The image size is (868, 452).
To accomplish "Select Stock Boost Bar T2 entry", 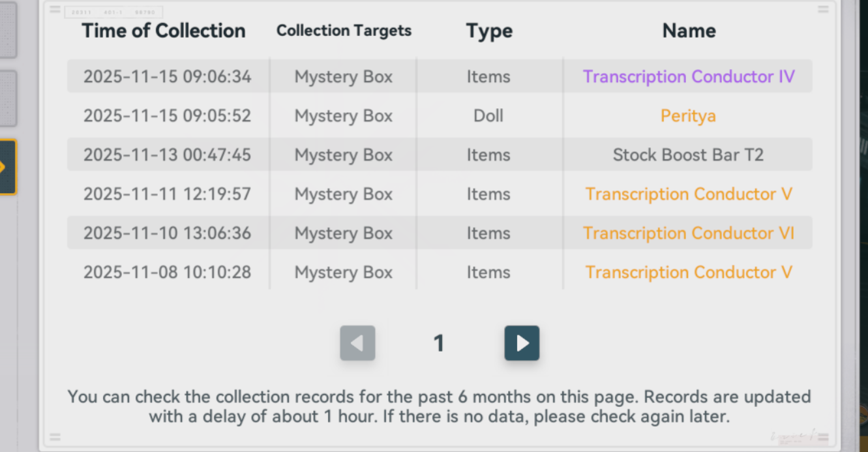I will [x=688, y=155].
